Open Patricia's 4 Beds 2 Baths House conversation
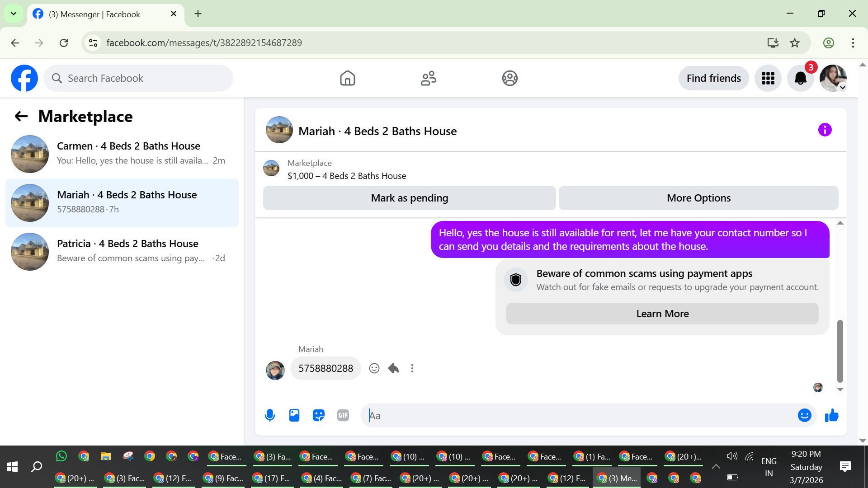868x488 pixels. (122, 251)
